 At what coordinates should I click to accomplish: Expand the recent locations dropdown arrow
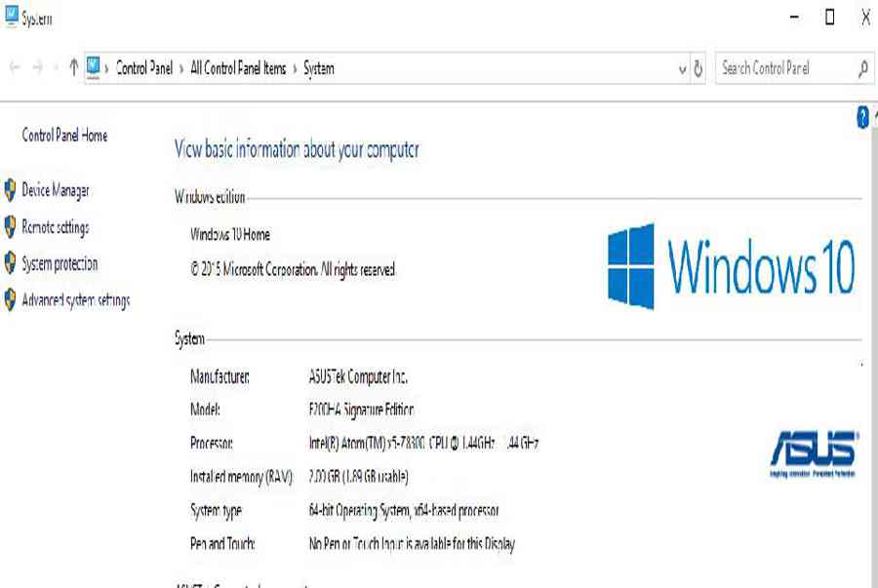[x=56, y=69]
